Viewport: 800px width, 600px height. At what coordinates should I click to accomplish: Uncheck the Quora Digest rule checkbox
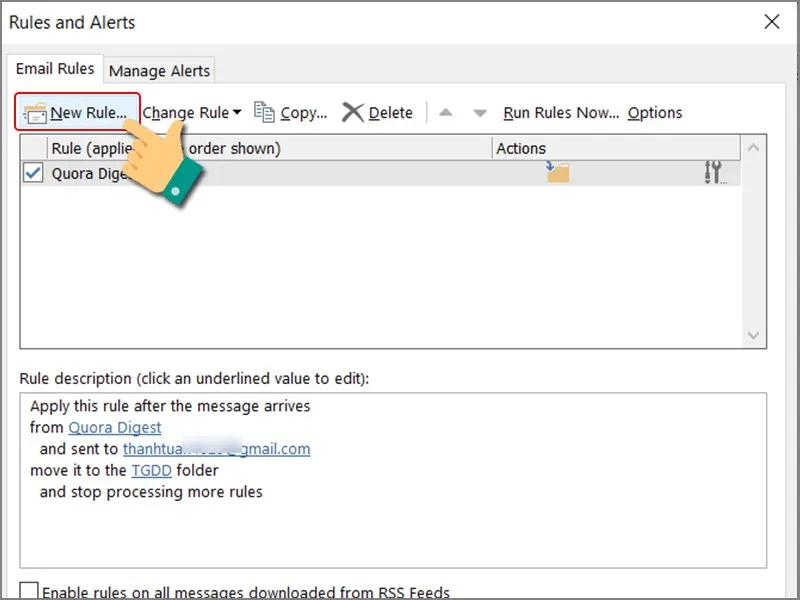(34, 172)
